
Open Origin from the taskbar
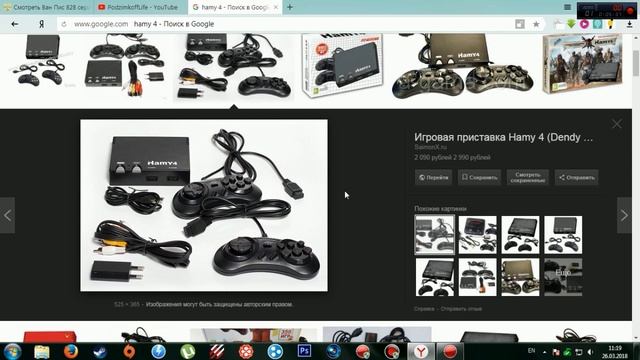click(129, 351)
